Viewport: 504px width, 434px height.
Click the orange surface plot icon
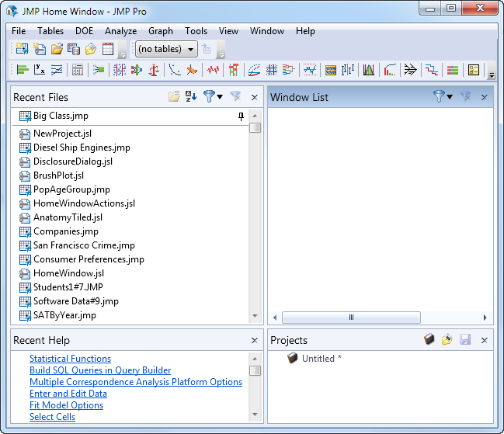192,69
